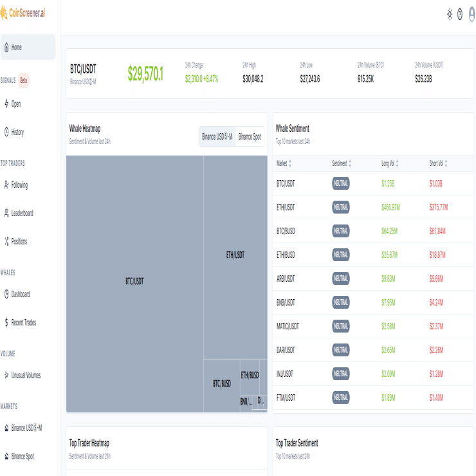Click the clock History icon
This screenshot has height=476, width=476.
tap(6, 132)
